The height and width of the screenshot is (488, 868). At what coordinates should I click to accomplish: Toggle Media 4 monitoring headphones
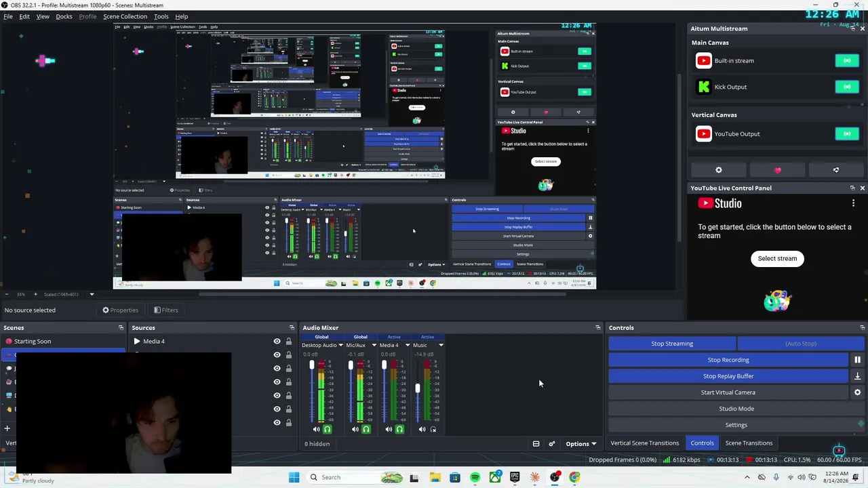pyautogui.click(x=399, y=429)
